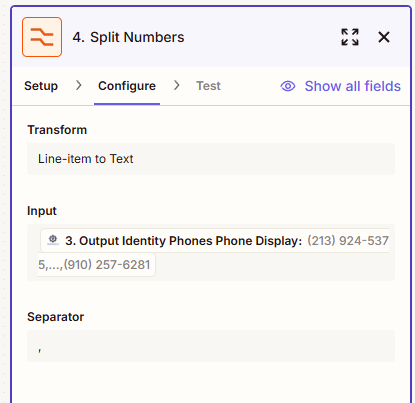Click the chevron between Configure and Test
The height and width of the screenshot is (403, 415).
coord(177,86)
